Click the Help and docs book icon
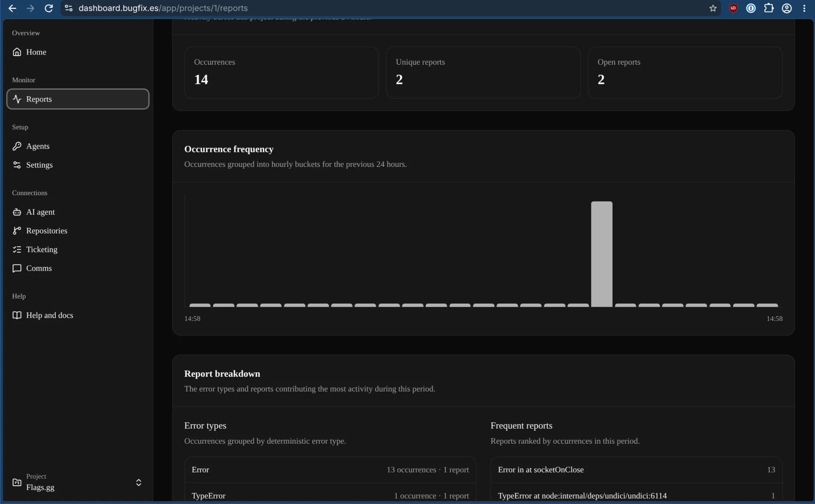 [x=17, y=315]
